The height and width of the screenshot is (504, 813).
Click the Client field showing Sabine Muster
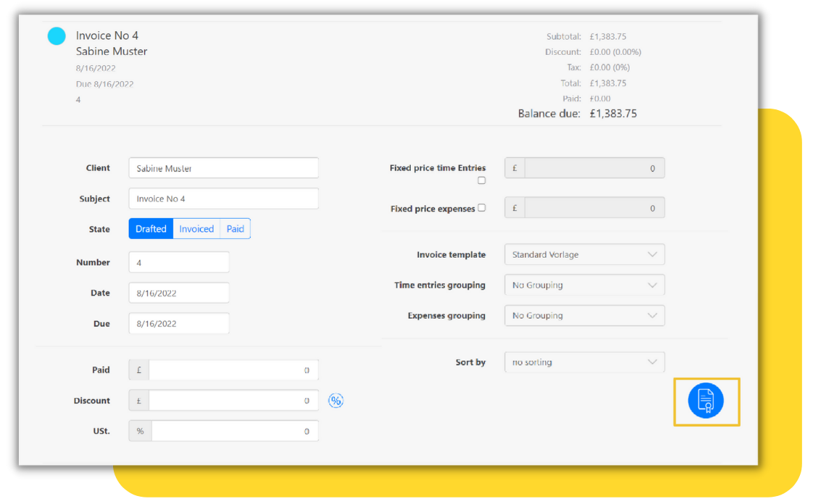(x=223, y=167)
